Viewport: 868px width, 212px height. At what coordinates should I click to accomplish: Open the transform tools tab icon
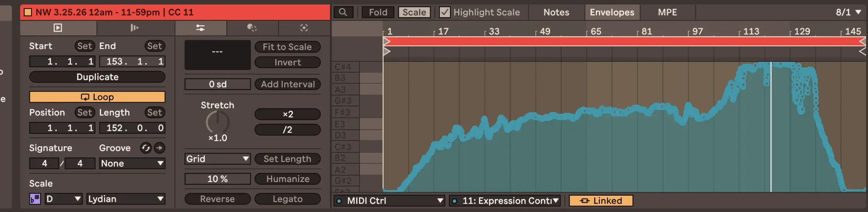click(x=252, y=28)
